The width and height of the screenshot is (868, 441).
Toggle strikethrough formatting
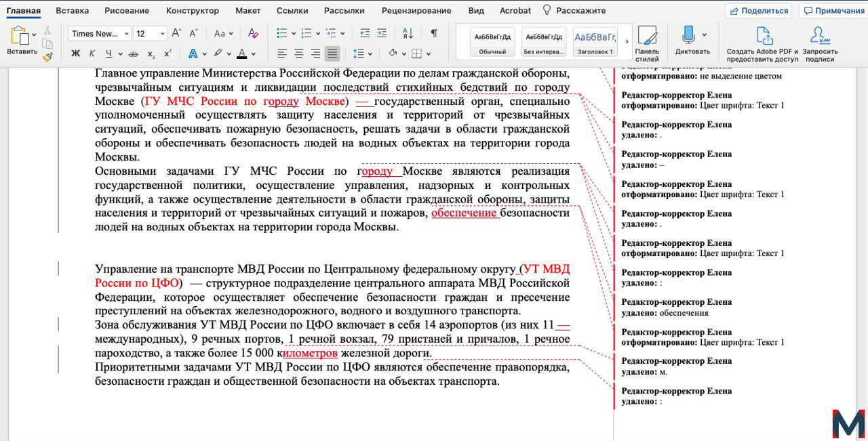point(133,54)
